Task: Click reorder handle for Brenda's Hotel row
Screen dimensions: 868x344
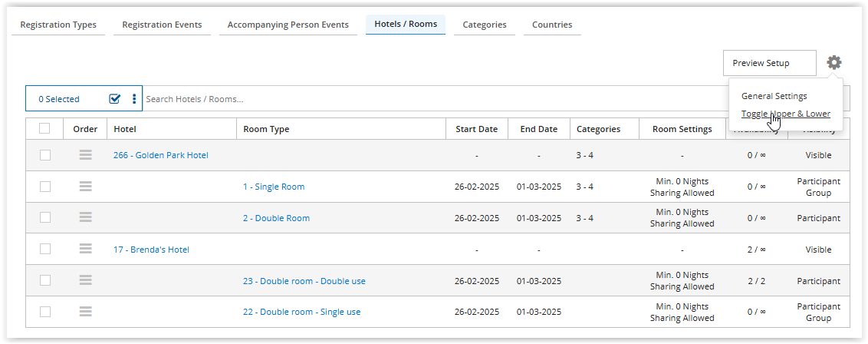Action: (x=85, y=250)
